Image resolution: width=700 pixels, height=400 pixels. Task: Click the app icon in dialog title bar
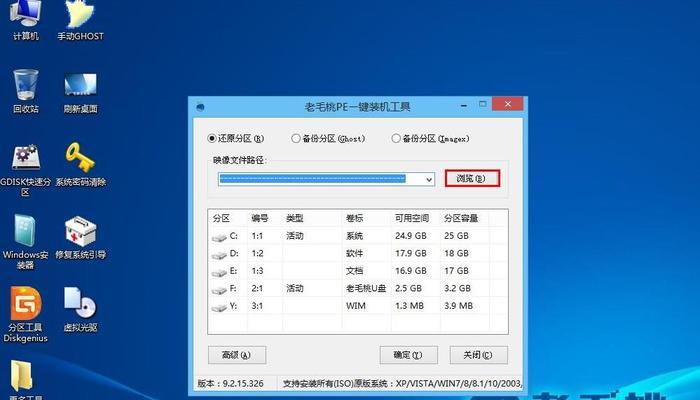(x=200, y=107)
